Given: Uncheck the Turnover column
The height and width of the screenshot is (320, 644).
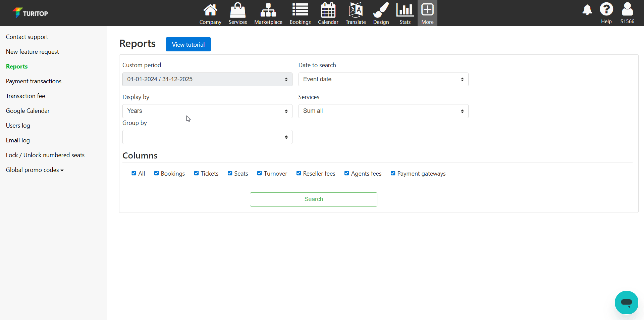Looking at the screenshot, I should pos(259,173).
